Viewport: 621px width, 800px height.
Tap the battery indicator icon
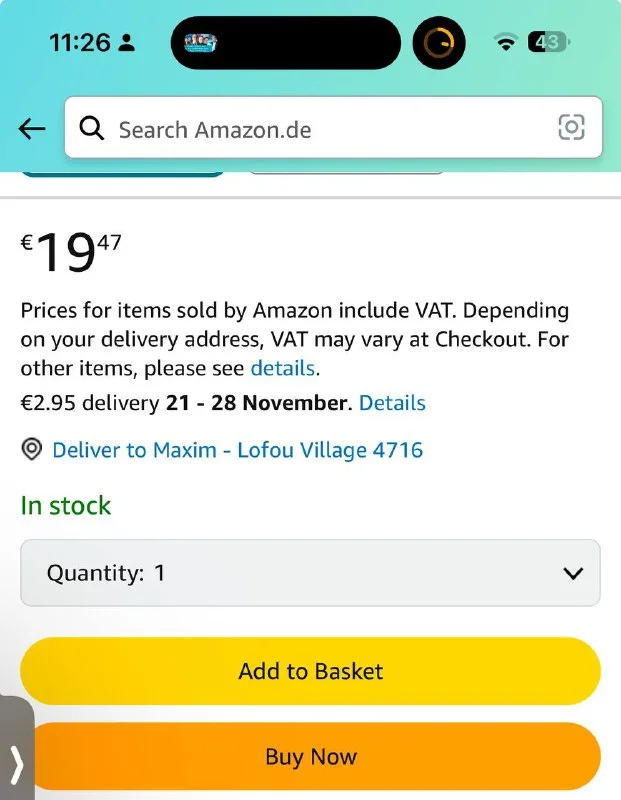click(549, 42)
